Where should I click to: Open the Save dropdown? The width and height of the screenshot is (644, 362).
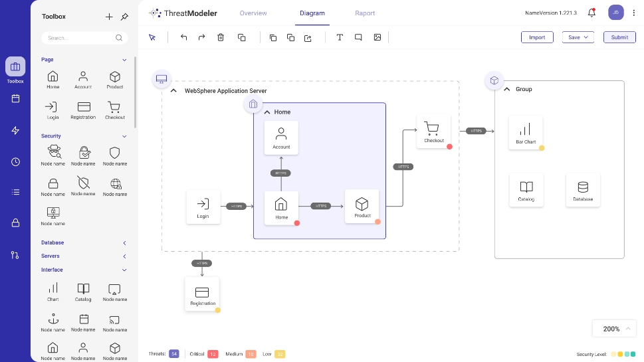click(578, 37)
